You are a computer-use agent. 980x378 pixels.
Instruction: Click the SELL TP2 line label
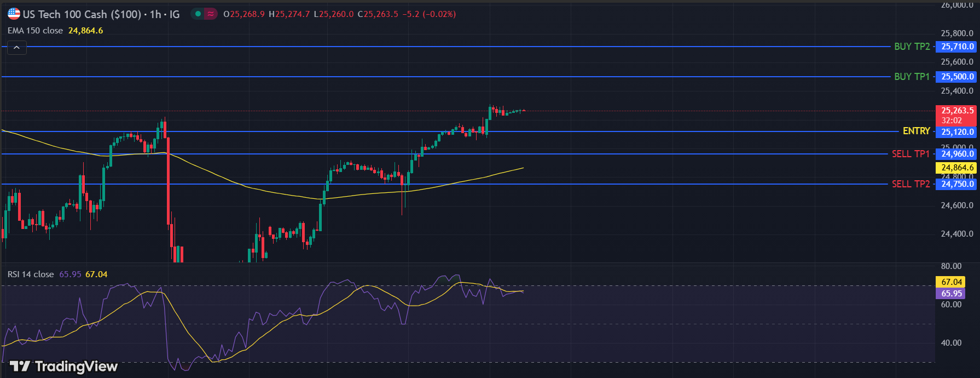[911, 184]
